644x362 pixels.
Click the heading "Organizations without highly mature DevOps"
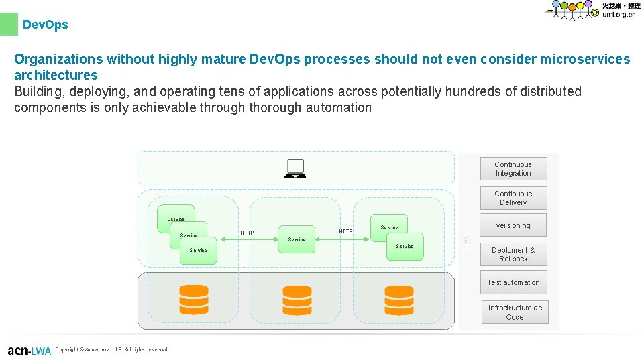[322, 67]
